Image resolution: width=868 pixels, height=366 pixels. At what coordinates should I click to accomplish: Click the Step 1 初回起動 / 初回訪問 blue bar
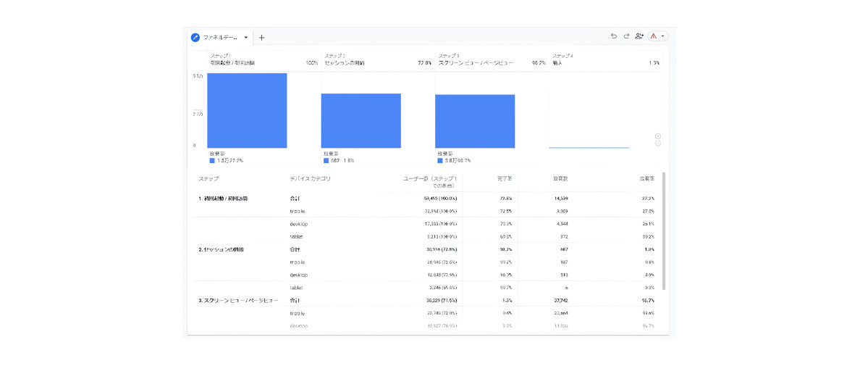pyautogui.click(x=247, y=110)
